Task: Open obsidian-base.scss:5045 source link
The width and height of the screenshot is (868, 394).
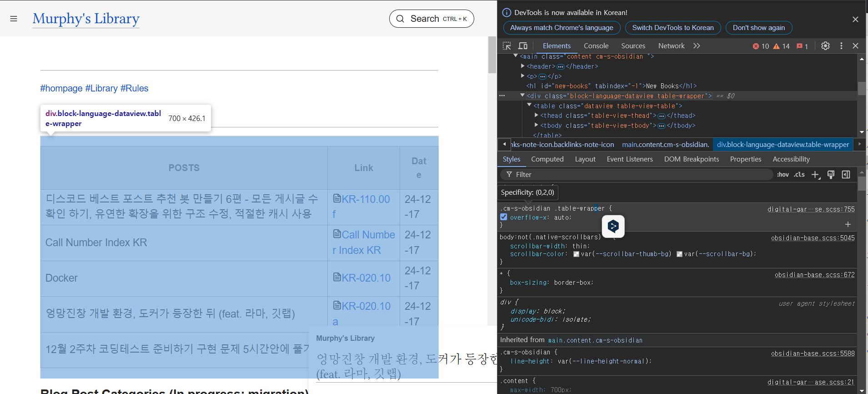Action: tap(813, 238)
